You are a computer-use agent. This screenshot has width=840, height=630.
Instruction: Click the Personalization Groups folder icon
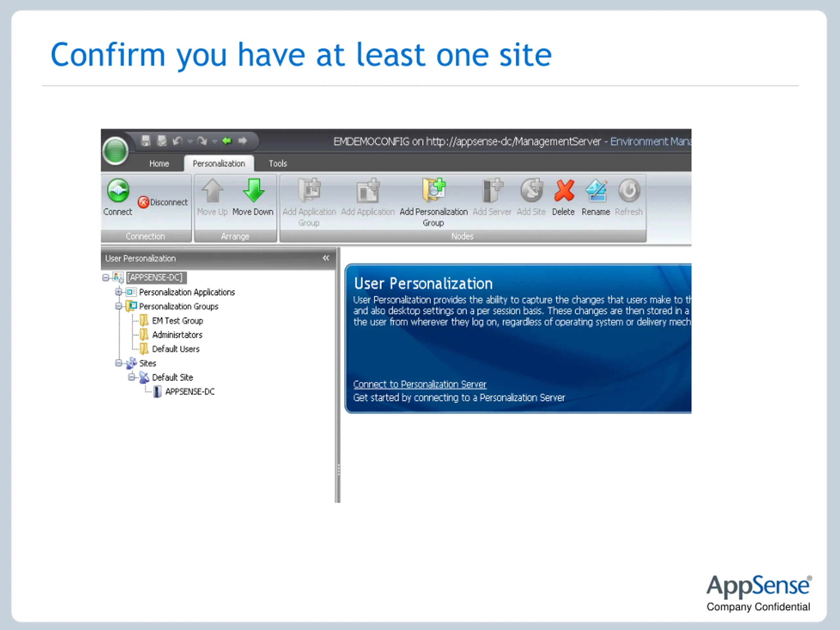131,306
